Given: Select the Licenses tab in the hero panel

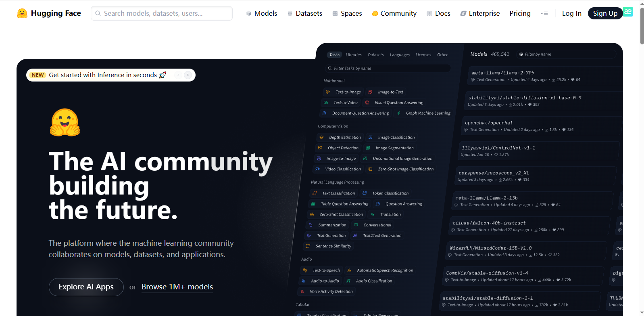Looking at the screenshot, I should [423, 55].
